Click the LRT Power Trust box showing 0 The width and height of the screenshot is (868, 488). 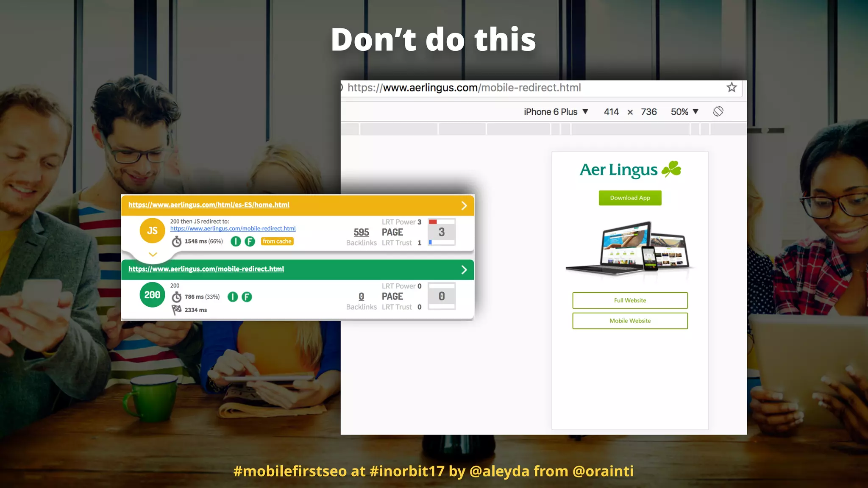pyautogui.click(x=442, y=296)
